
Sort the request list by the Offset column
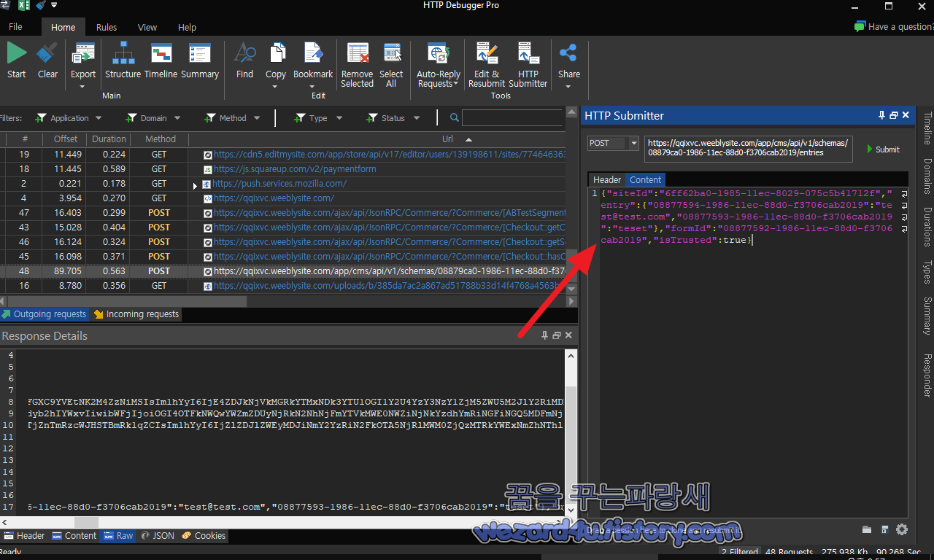click(x=65, y=139)
